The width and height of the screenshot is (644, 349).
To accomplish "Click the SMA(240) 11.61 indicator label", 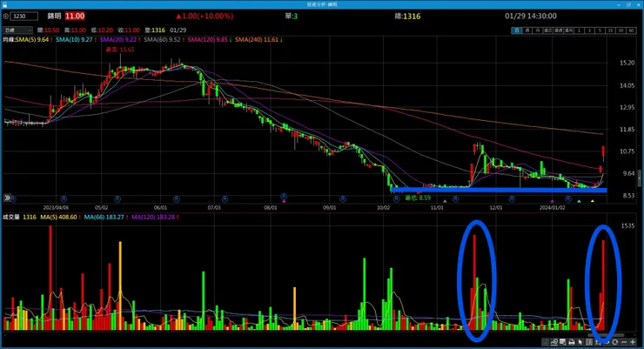I will [257, 40].
